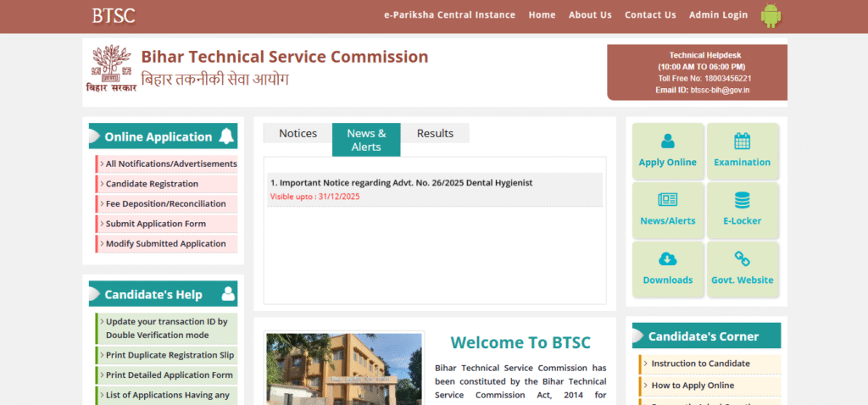Open Important Notice regarding Dental Hygienist
The width and height of the screenshot is (868, 405).
pyautogui.click(x=401, y=182)
